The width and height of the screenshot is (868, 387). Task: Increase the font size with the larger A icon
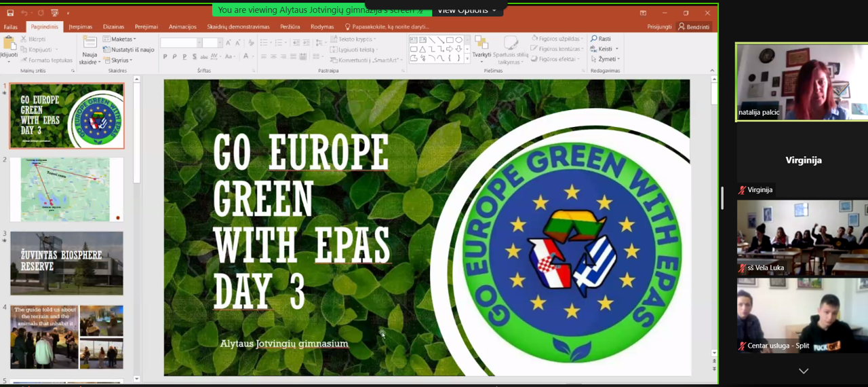(x=229, y=43)
